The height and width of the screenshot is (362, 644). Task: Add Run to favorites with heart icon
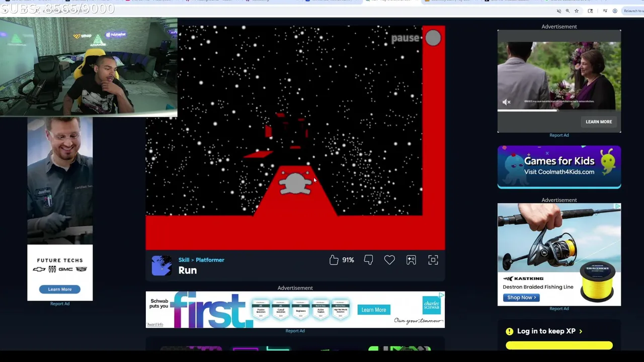pos(389,260)
